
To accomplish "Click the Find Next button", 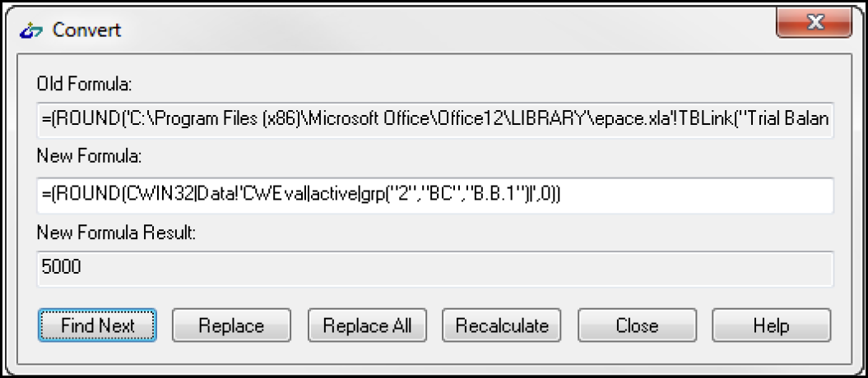I will point(98,325).
